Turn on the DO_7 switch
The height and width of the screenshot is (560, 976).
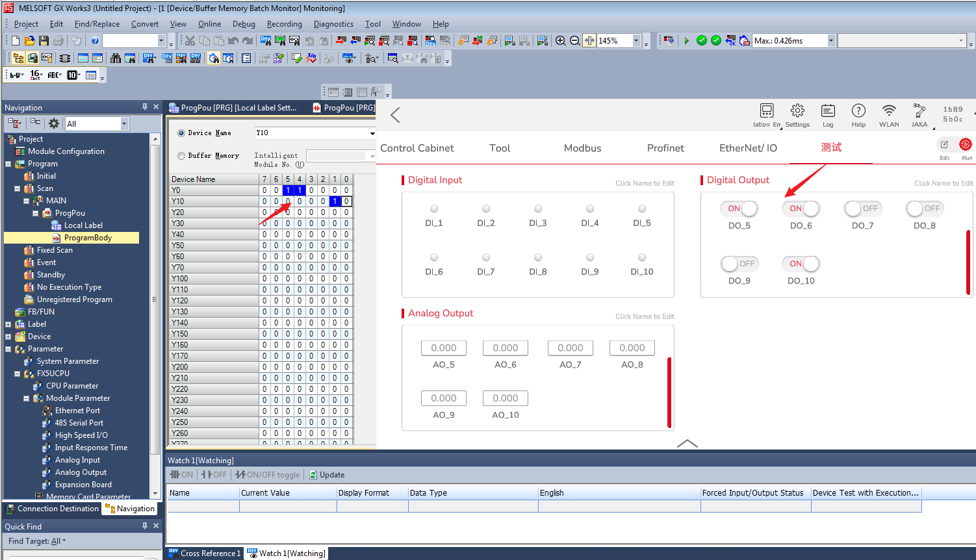[x=862, y=209]
